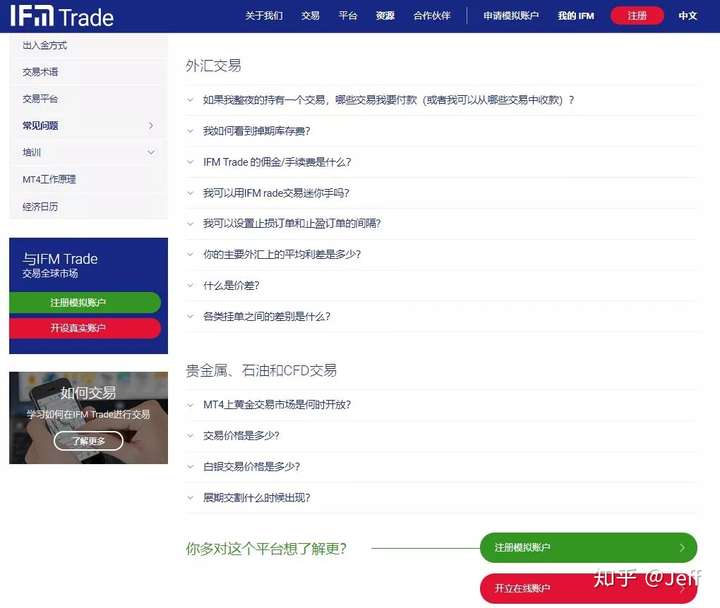The width and height of the screenshot is (720, 608).
Task: Click green 注册模拟账户 sidebar button
Action: [x=85, y=303]
